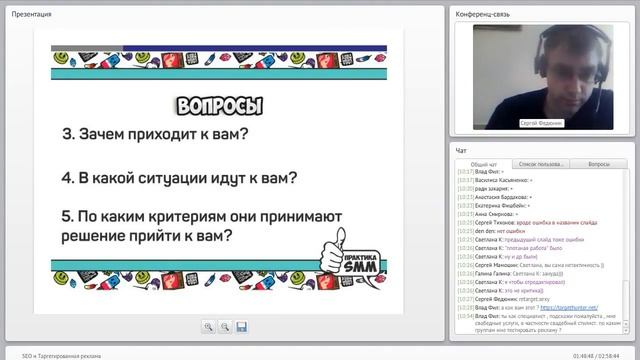Click Сергей Федюнин's retarget message in chat
Screen dimensions: 640x360
pos(504,299)
